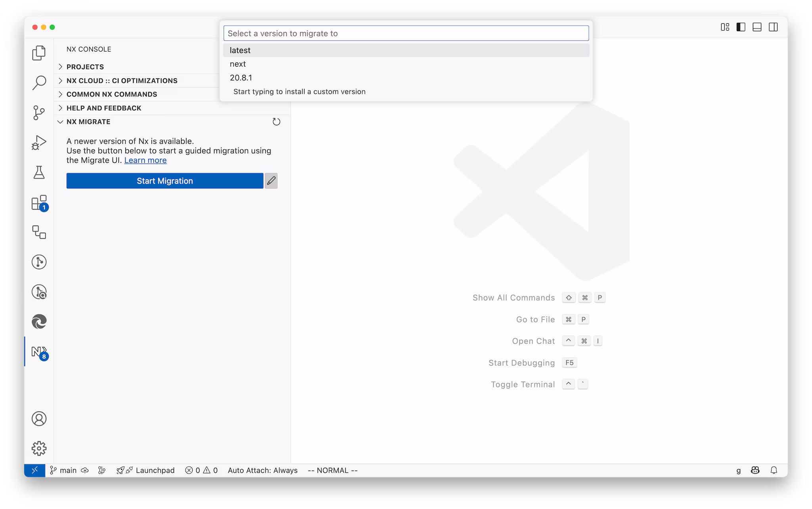Open the Source Control view
Viewport: 812px width, 509px height.
[x=38, y=113]
